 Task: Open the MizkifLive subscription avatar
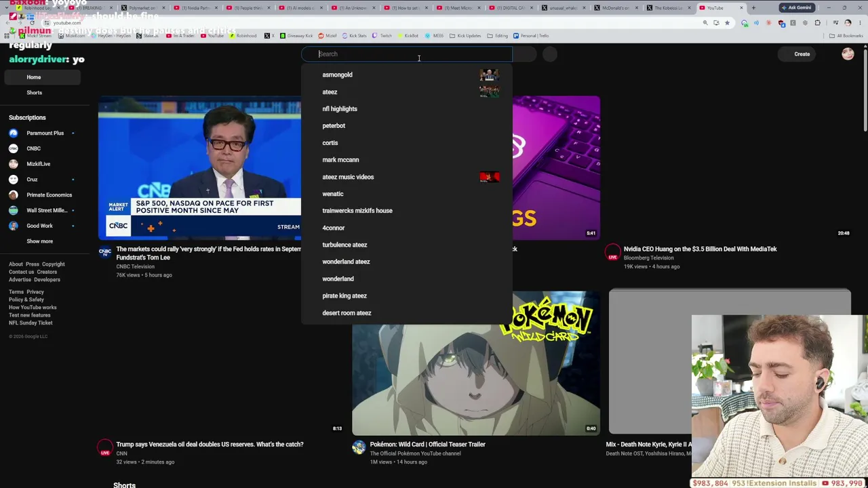[x=13, y=164]
